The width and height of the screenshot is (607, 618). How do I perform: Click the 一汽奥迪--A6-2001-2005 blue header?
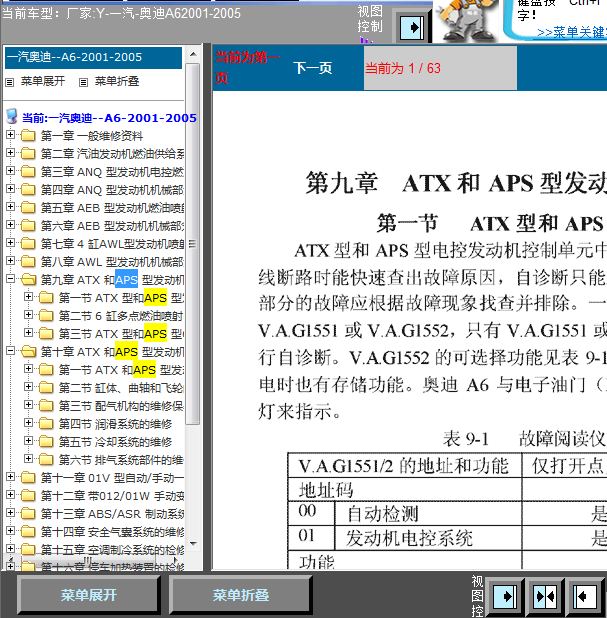click(93, 58)
